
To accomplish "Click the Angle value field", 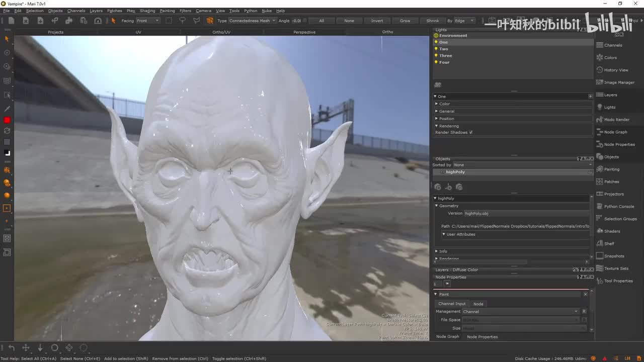I will point(296,21).
